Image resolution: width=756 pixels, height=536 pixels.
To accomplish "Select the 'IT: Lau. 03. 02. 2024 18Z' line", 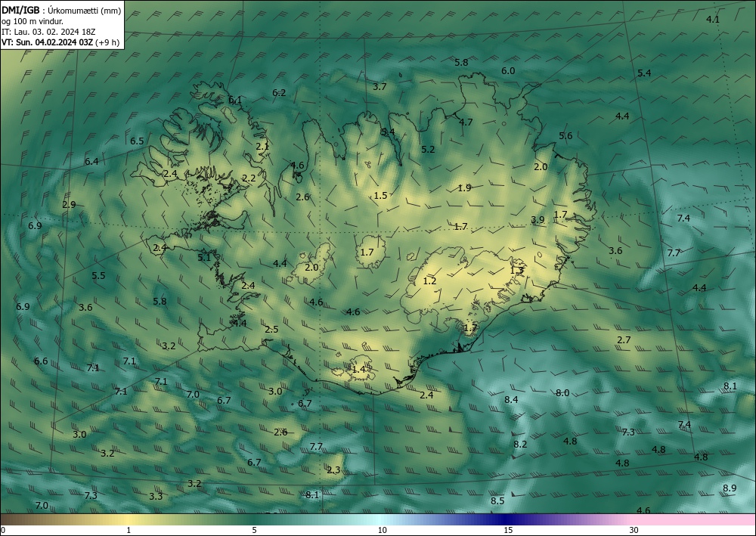I will [x=48, y=32].
